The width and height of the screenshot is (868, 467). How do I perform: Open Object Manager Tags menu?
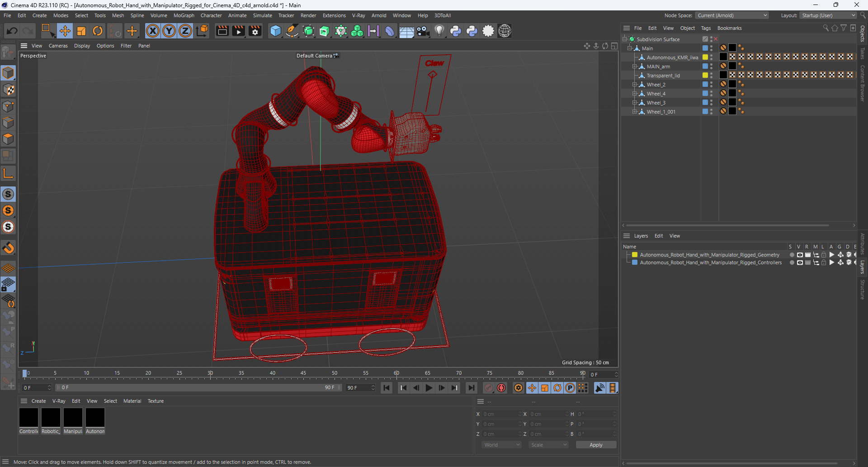pyautogui.click(x=706, y=28)
